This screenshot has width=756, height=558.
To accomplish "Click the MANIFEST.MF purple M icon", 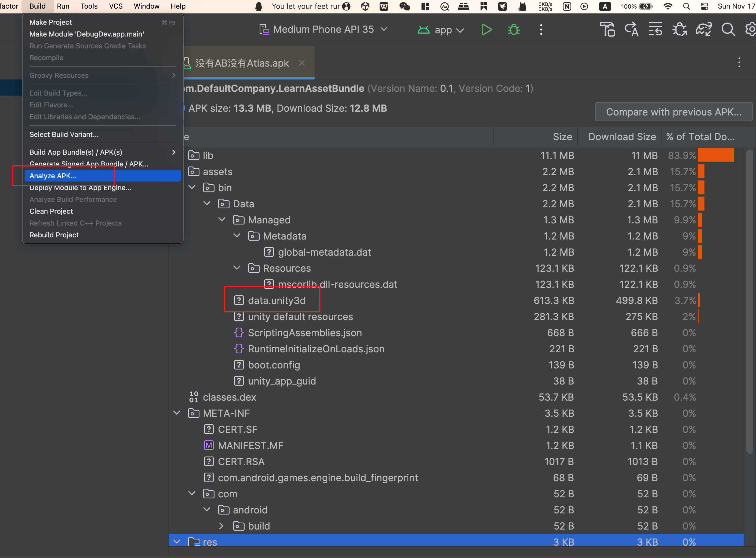I will click(x=209, y=445).
